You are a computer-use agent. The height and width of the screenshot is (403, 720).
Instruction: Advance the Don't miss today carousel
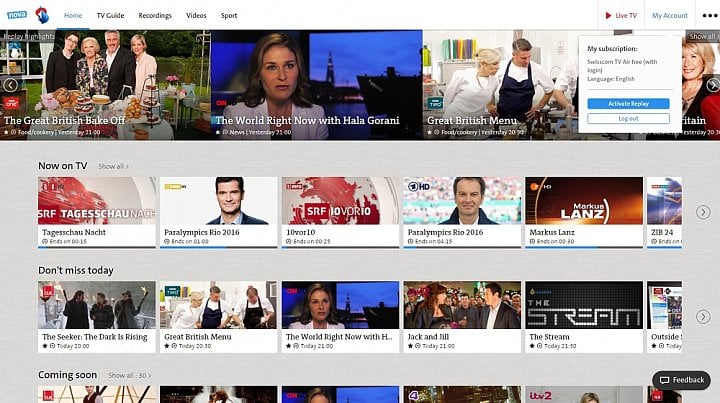pyautogui.click(x=703, y=317)
